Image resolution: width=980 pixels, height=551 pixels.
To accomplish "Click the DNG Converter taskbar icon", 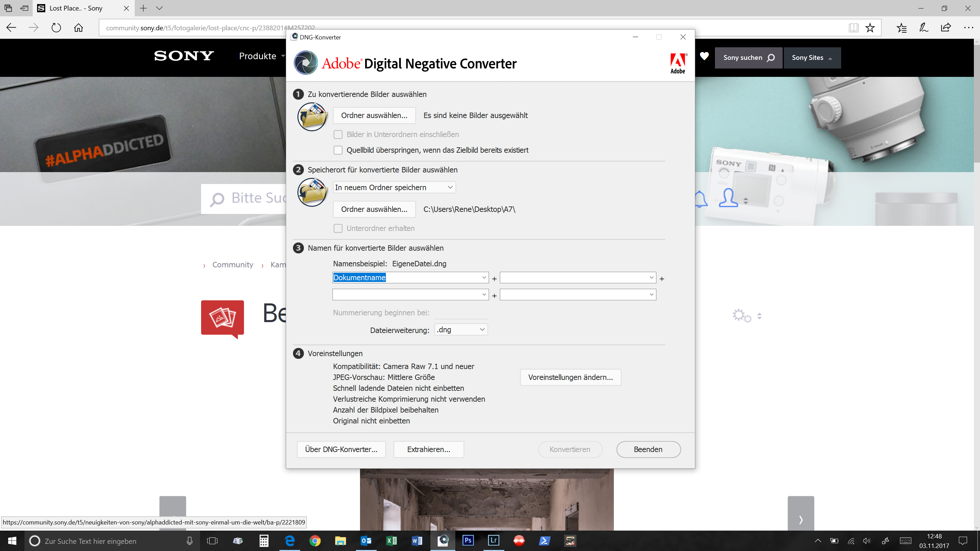I will pyautogui.click(x=442, y=541).
